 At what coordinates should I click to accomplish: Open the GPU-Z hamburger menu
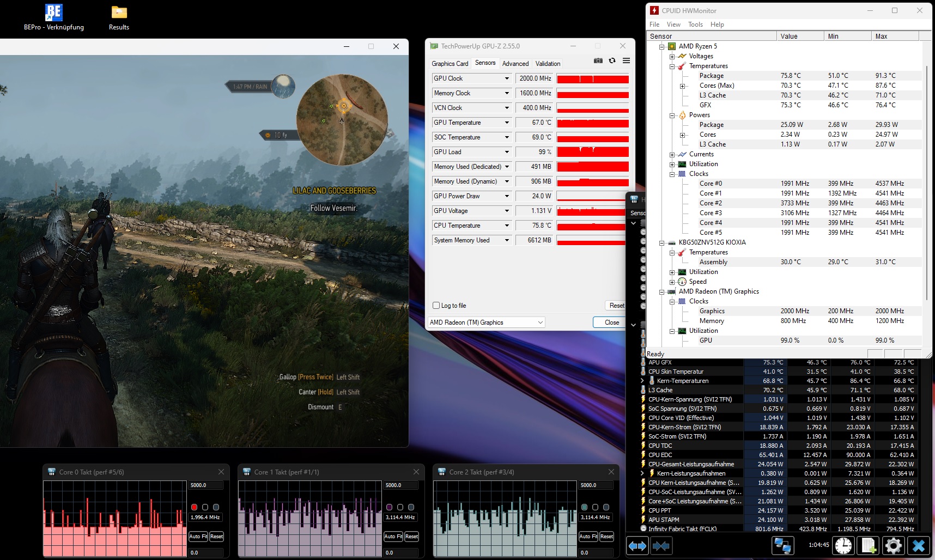click(626, 60)
